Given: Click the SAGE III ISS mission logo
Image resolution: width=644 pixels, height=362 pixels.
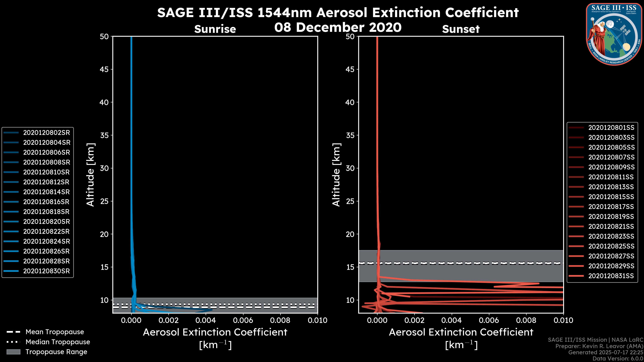Looking at the screenshot, I should click(x=614, y=34).
